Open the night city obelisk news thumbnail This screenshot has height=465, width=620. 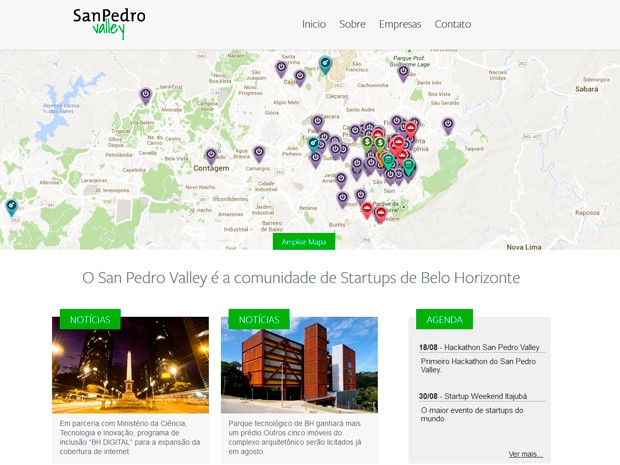(x=130, y=365)
